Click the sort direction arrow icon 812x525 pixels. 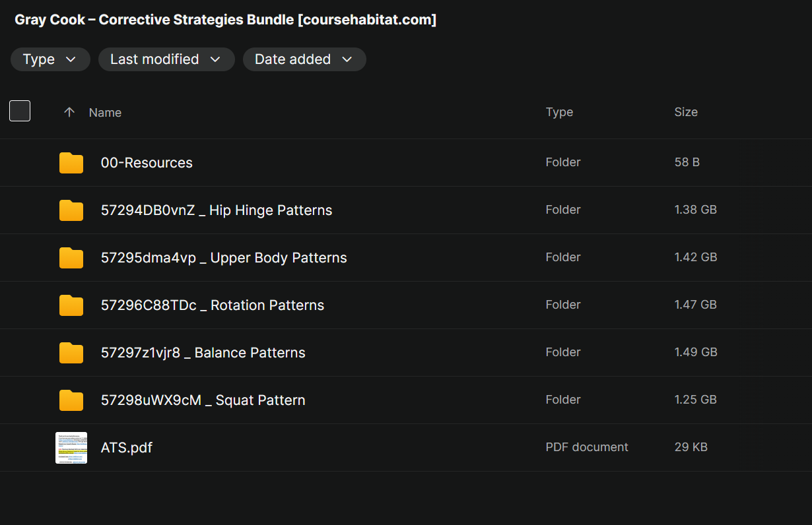(69, 112)
